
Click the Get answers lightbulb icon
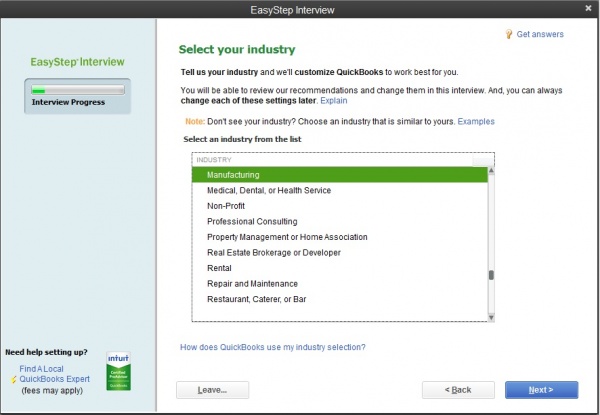(509, 34)
